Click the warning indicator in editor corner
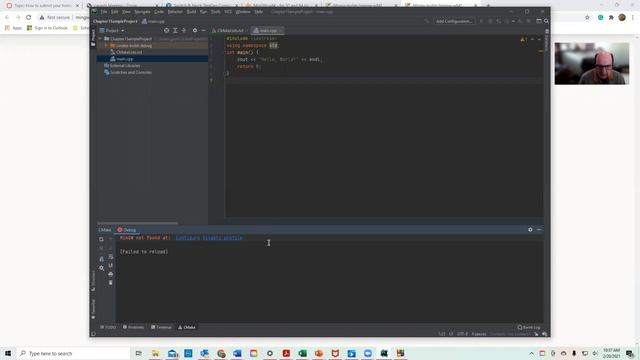 524,40
